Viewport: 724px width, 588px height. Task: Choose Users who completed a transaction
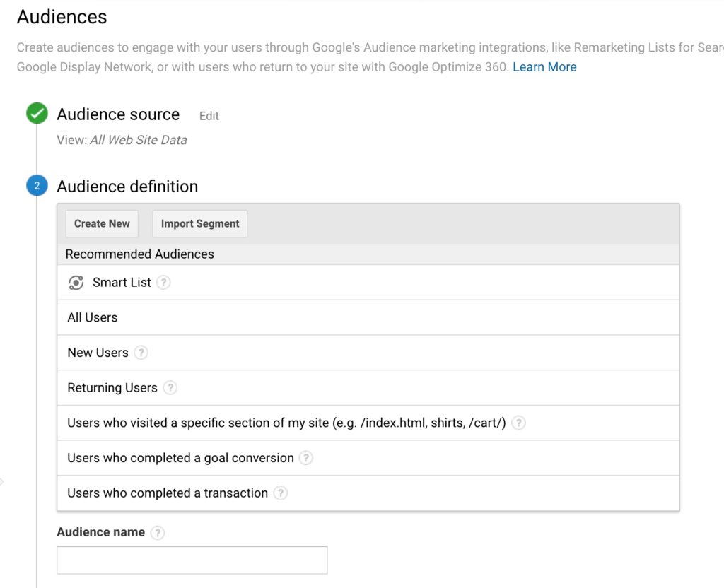(x=168, y=493)
